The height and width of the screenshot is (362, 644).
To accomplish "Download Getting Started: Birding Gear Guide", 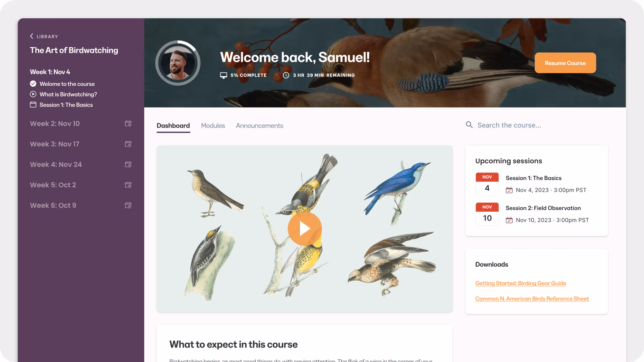I will 521,283.
